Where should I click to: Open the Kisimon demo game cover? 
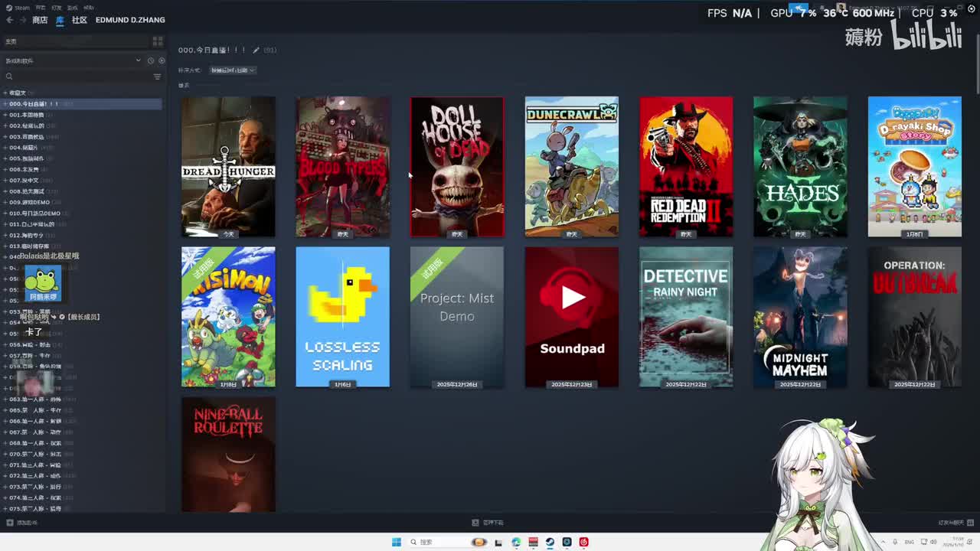click(228, 317)
